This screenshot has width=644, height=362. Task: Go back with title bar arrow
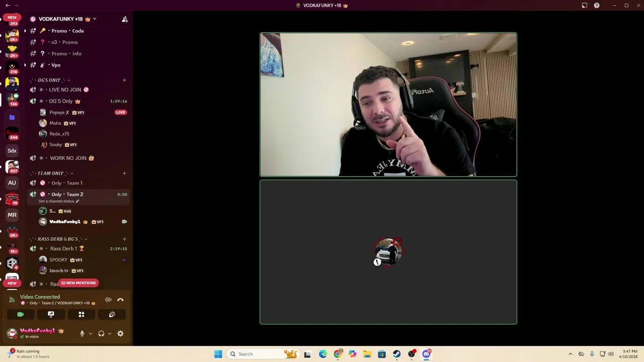(x=8, y=5)
